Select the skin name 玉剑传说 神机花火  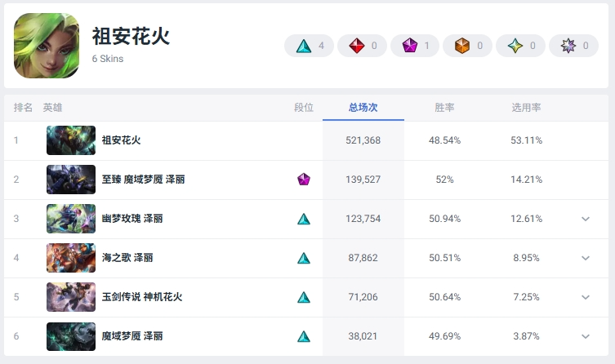point(142,297)
